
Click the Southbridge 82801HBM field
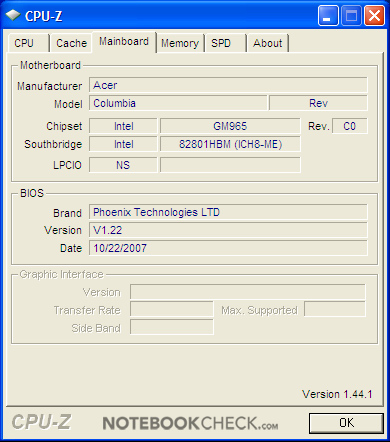(230, 144)
